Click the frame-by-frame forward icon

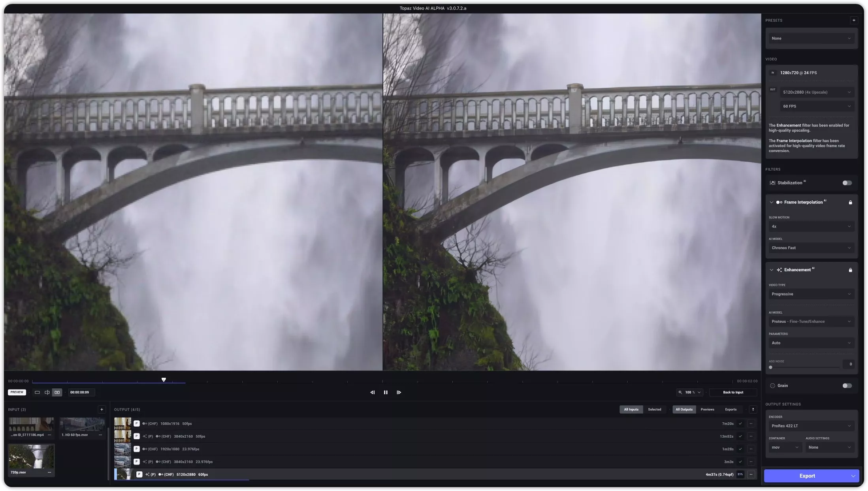(399, 392)
